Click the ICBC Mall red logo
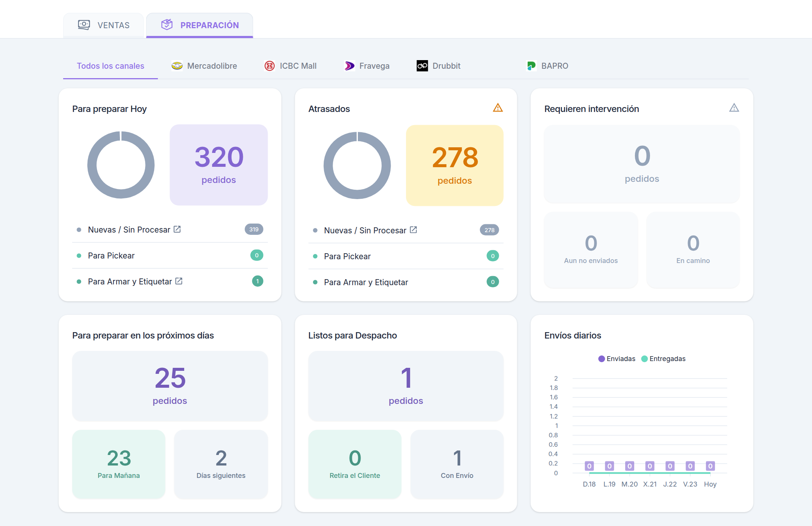This screenshot has height=526, width=812. pyautogui.click(x=270, y=66)
